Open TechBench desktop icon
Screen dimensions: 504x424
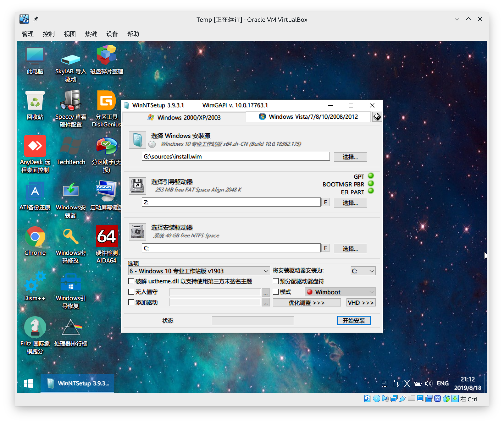pos(70,151)
